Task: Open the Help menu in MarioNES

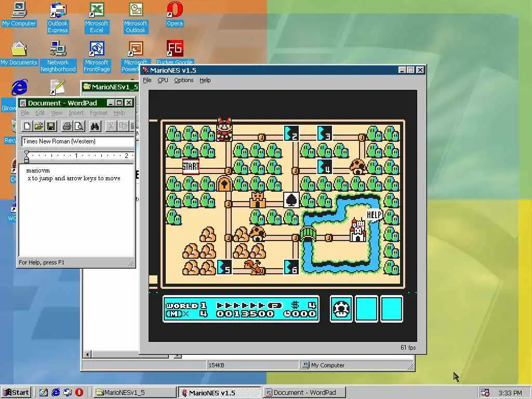Action: (x=205, y=80)
